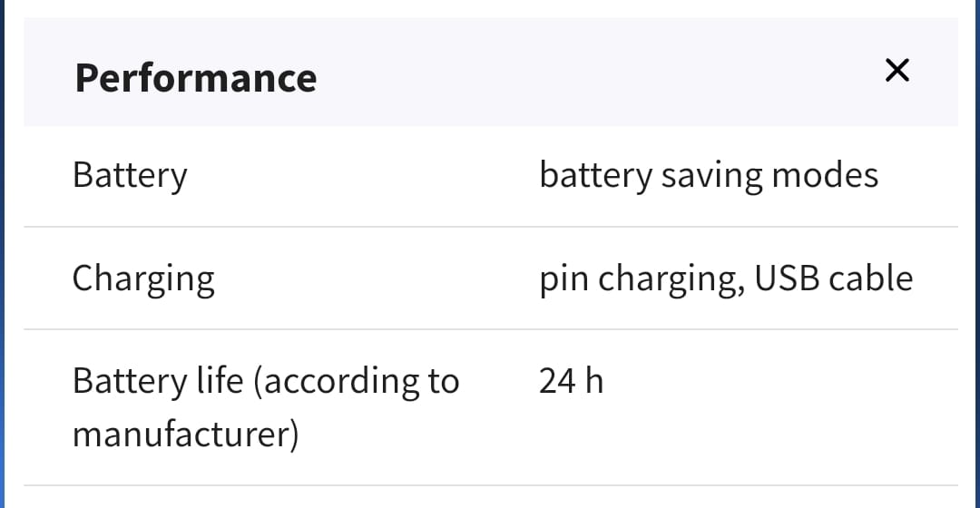Click the '(according to' text
Viewport: 980px width, 508px height.
tap(357, 381)
